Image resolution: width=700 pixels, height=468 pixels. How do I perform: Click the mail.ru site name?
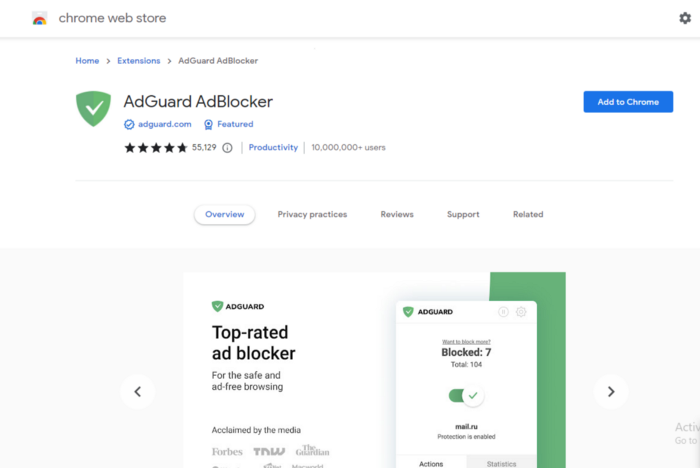(x=466, y=426)
